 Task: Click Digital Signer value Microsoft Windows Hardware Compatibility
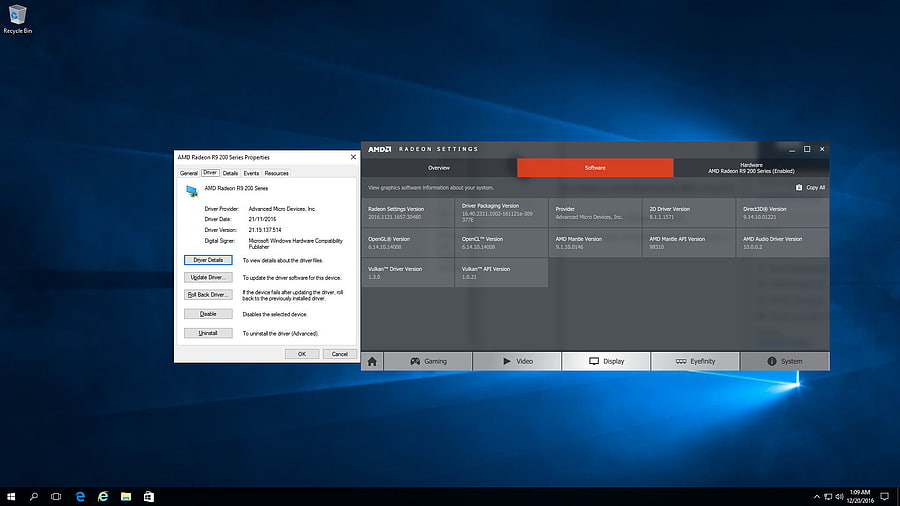pos(296,244)
